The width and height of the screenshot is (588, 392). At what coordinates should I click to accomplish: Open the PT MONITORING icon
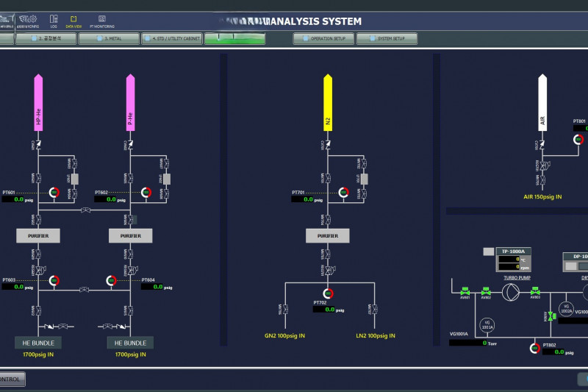point(101,19)
